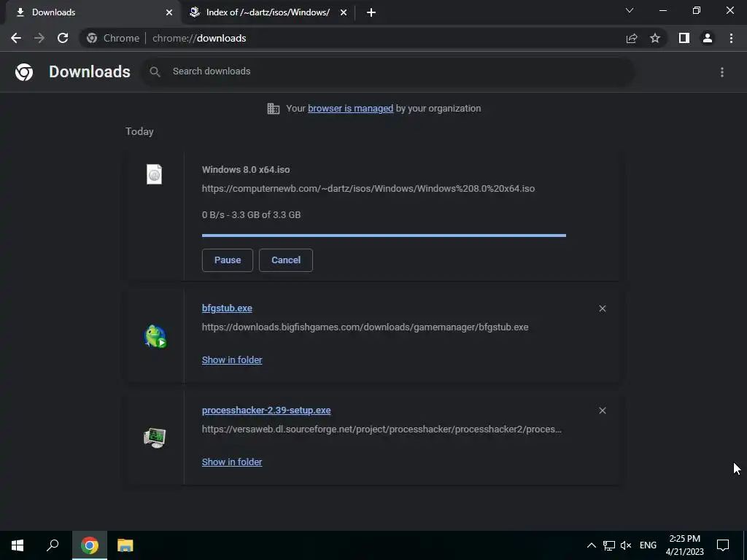This screenshot has height=560, width=747.
Task: Open the processhacker-2.39-setup.exe file link
Action: (266, 410)
